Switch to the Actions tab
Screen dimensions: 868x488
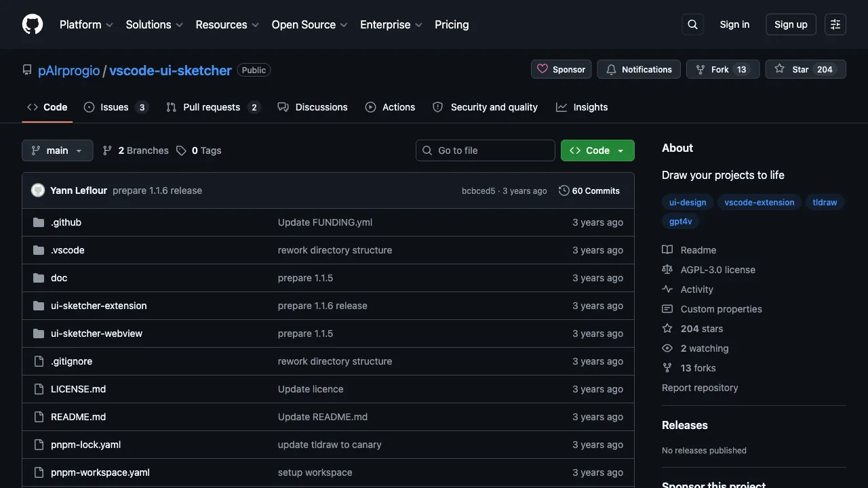coord(390,107)
